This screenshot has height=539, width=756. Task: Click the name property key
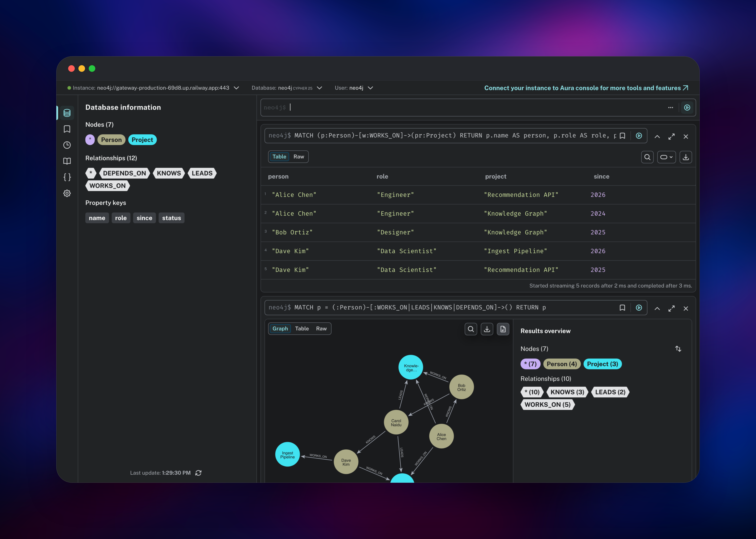click(x=97, y=218)
